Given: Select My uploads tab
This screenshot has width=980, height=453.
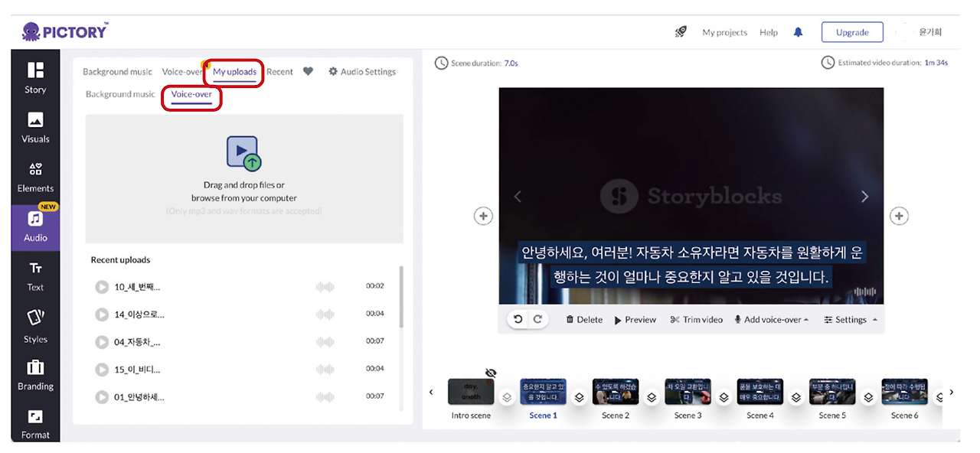Looking at the screenshot, I should [234, 72].
